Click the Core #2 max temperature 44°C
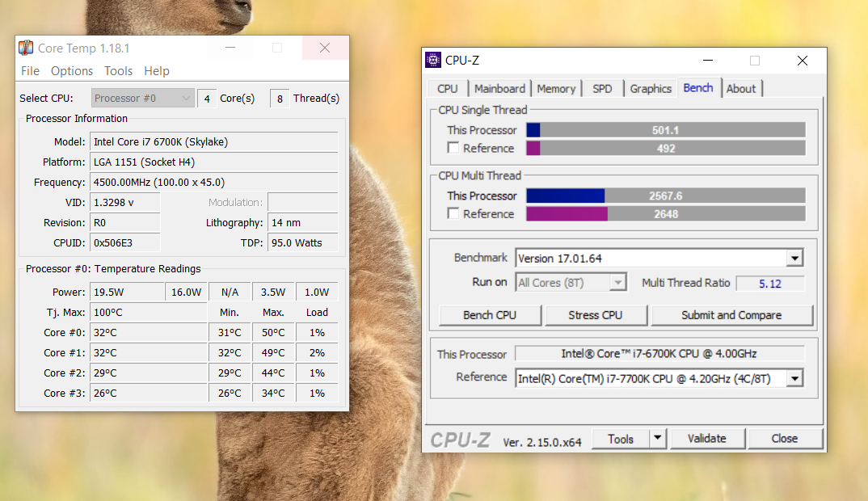 pos(273,373)
